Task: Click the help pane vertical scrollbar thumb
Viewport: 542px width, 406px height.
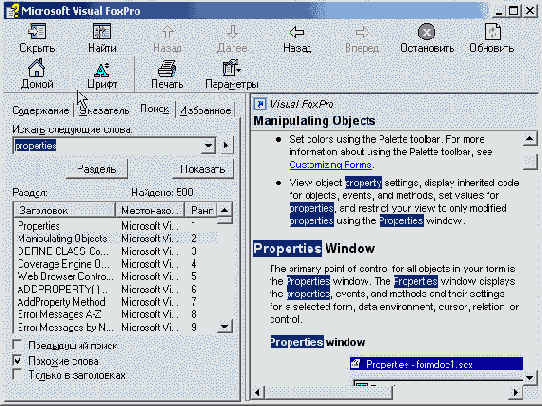Action: [530, 161]
